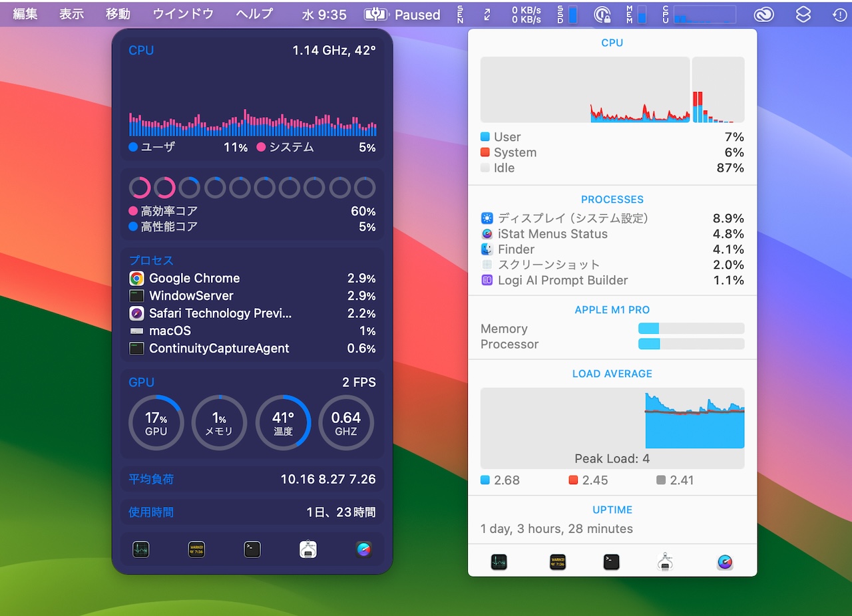
Task: Click the lock privacy menu bar icon
Action: (x=602, y=14)
